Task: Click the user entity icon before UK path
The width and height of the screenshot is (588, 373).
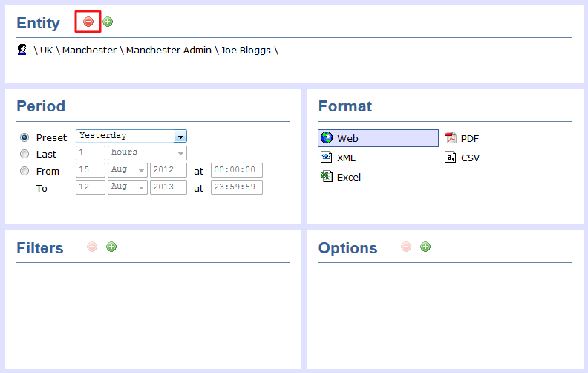Action: tap(22, 50)
